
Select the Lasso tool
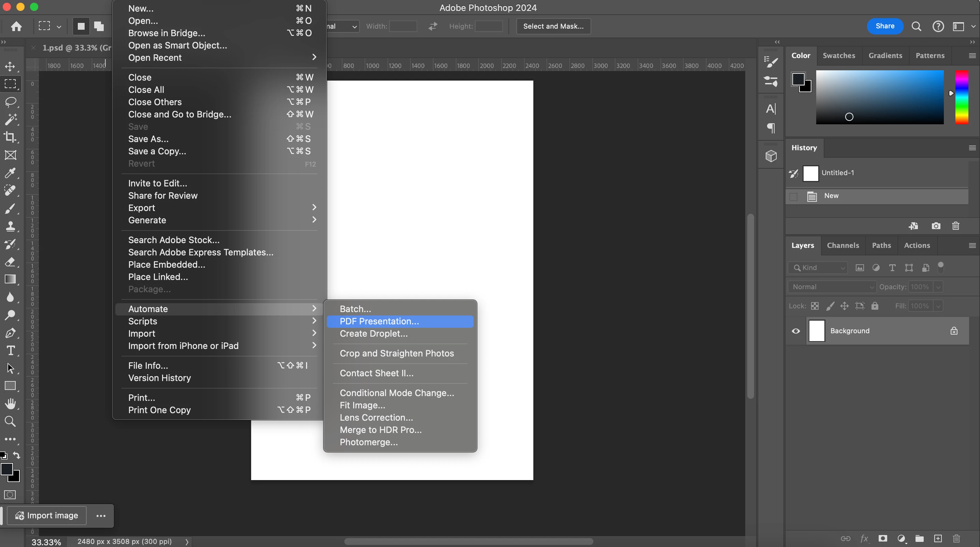click(x=10, y=102)
